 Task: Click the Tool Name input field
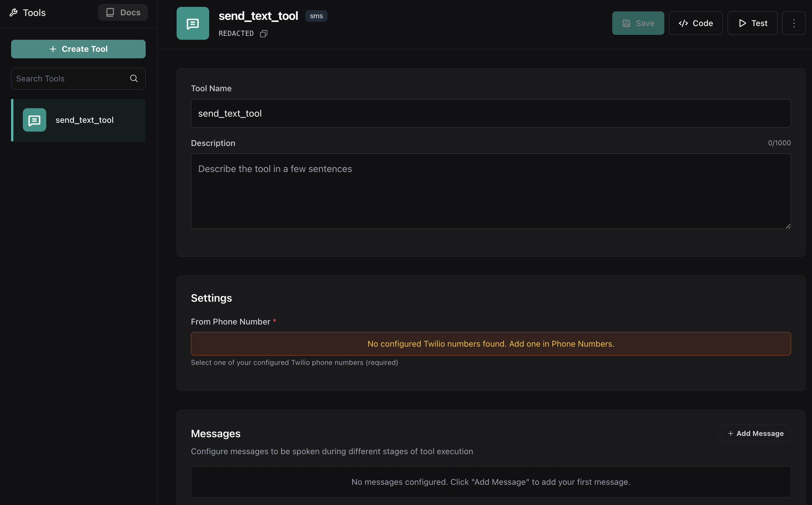[x=490, y=113]
